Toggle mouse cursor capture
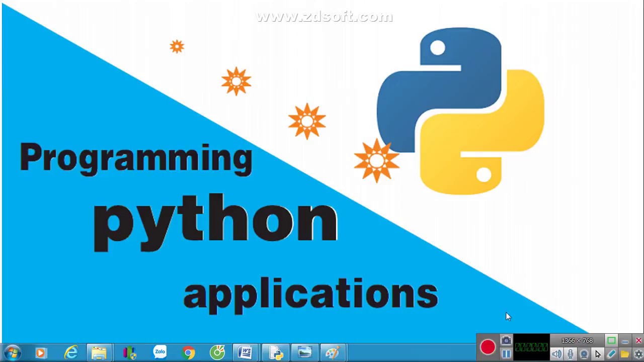 [x=597, y=354]
